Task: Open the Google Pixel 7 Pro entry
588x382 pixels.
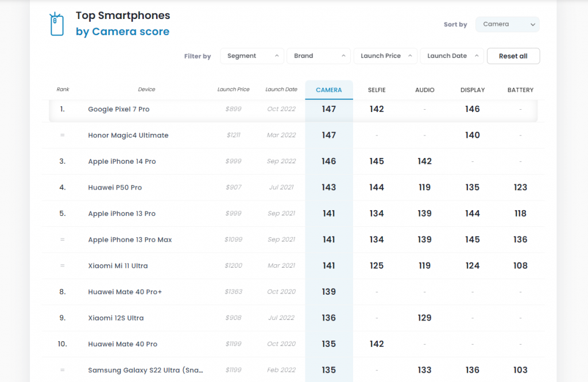Action: (x=118, y=109)
